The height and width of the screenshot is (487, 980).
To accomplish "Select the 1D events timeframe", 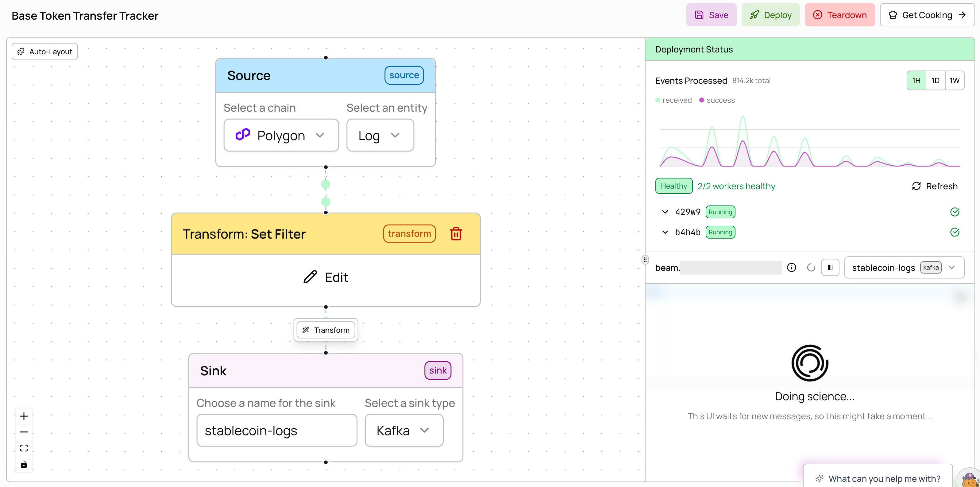I will [936, 80].
